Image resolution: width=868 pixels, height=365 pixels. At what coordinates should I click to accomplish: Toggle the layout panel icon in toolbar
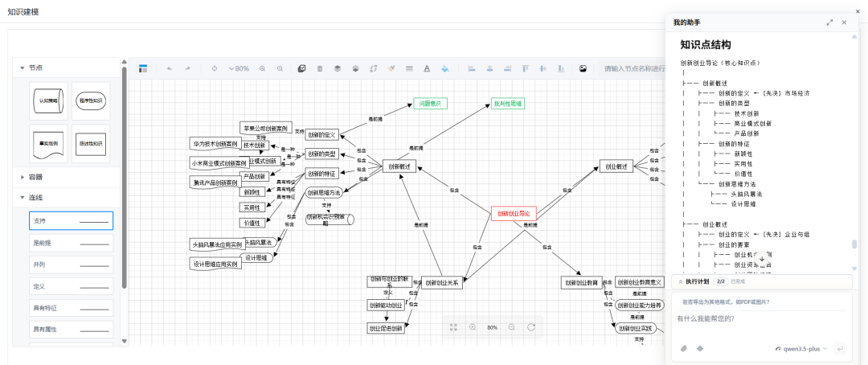pos(143,68)
